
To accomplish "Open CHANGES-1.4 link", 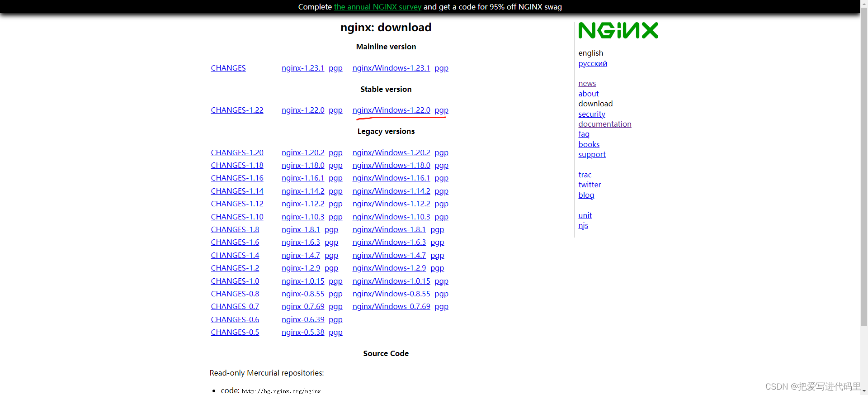I will click(x=235, y=255).
